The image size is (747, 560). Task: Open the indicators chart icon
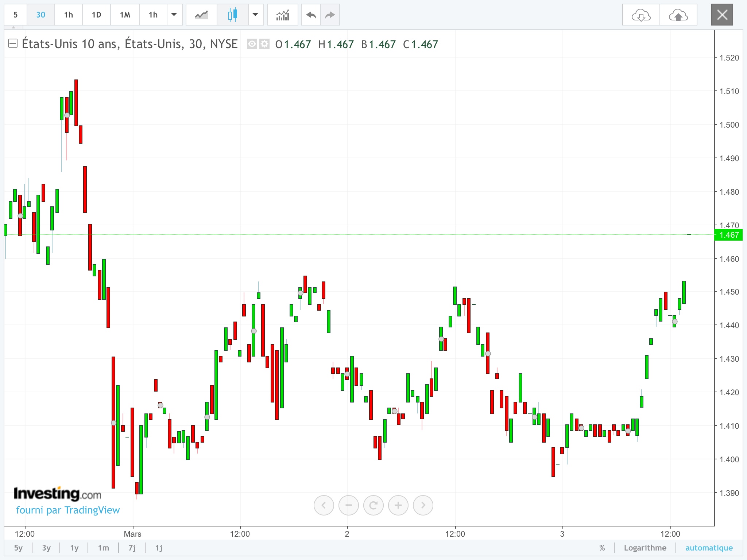(283, 15)
